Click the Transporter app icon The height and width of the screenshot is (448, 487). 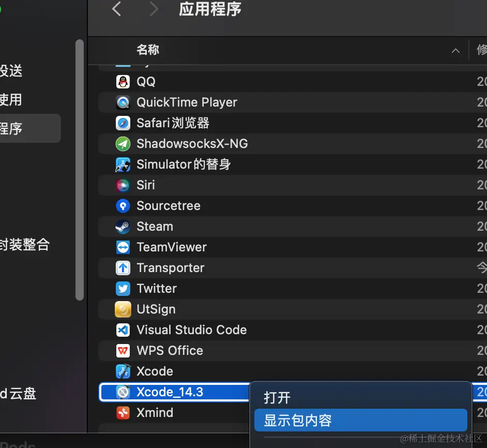pyautogui.click(x=123, y=267)
